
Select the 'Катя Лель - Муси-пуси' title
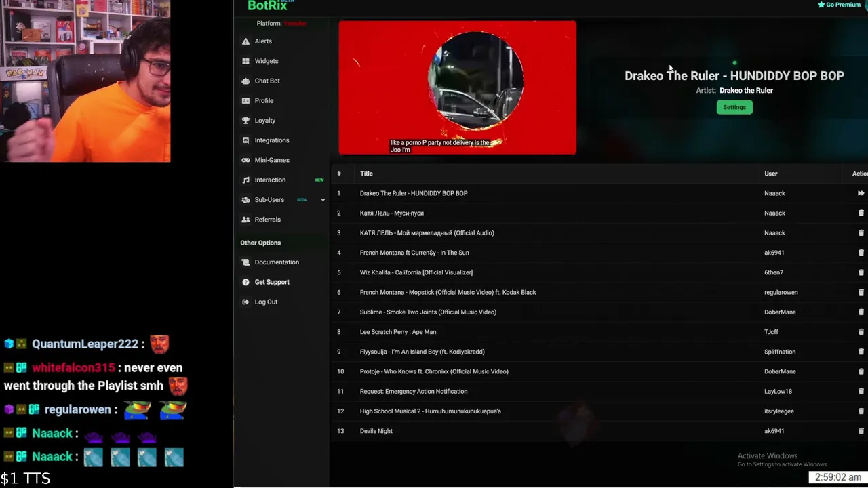[391, 213]
